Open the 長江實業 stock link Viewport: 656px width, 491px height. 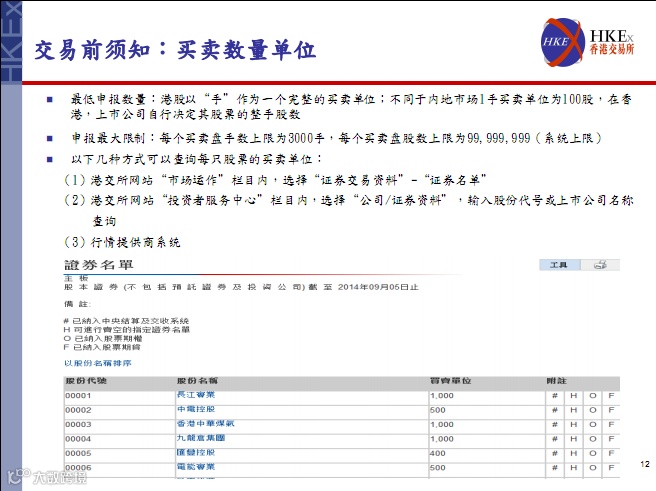point(196,394)
